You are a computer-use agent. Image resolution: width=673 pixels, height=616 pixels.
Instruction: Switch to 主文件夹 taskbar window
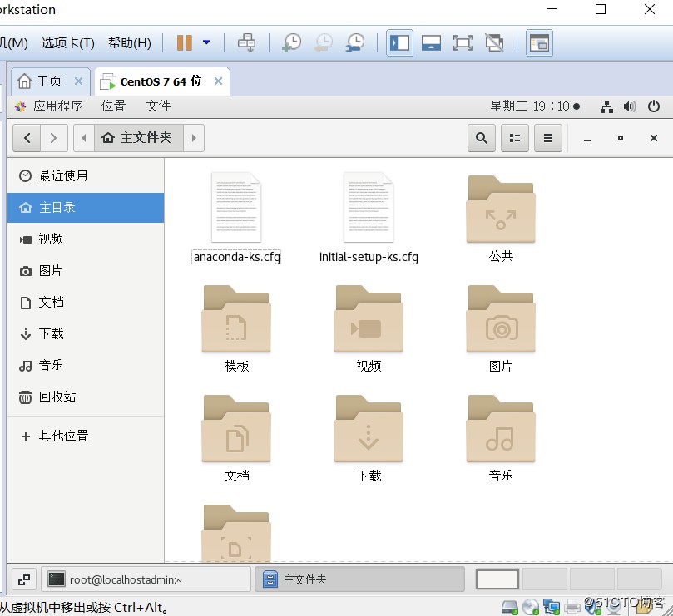tap(359, 579)
